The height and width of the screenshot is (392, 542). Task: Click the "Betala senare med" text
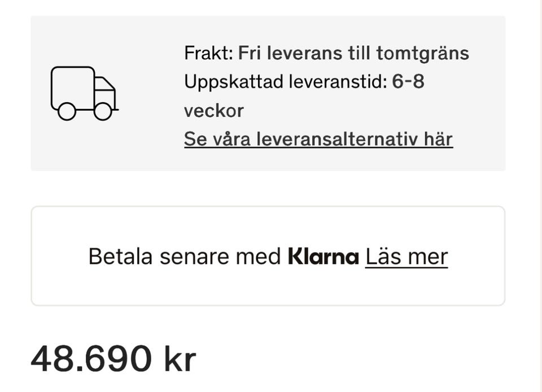point(185,257)
